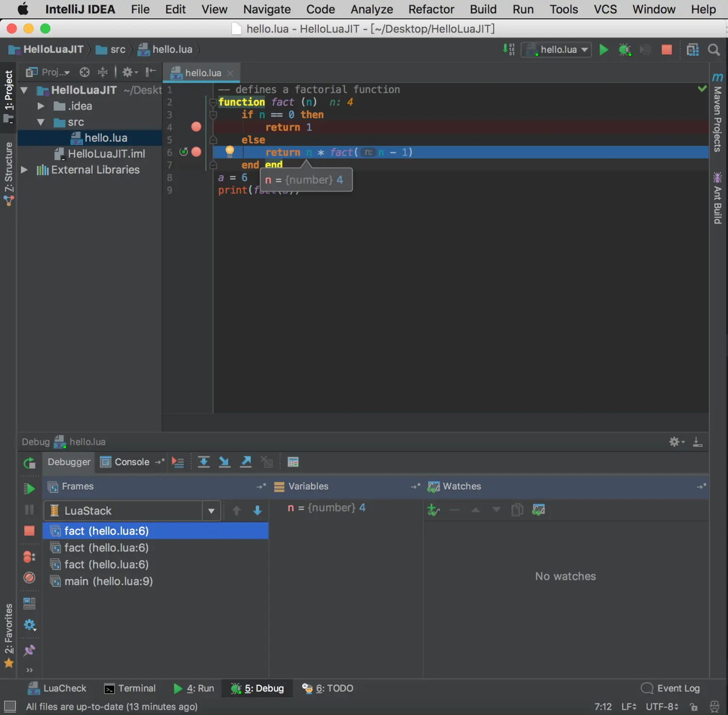728x715 pixels.
Task: Collapse all icon in Project panel
Action: tap(102, 72)
